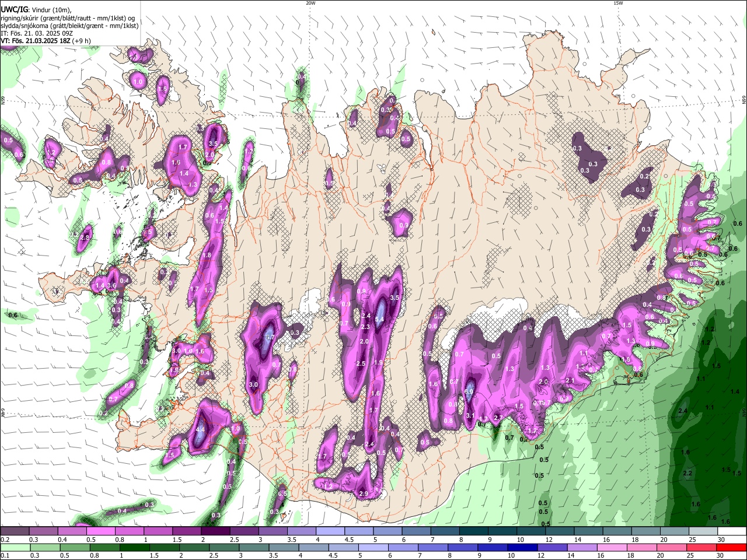Click the bright red swatch ending the rain scale
This screenshot has height=560, width=747.
pos(732,547)
